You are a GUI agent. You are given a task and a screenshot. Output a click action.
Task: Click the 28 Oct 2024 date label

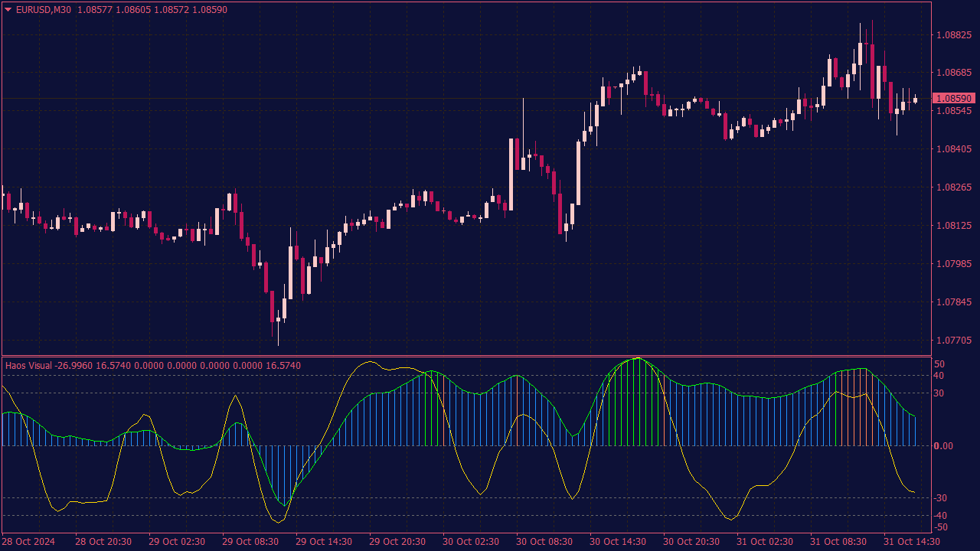tap(28, 542)
